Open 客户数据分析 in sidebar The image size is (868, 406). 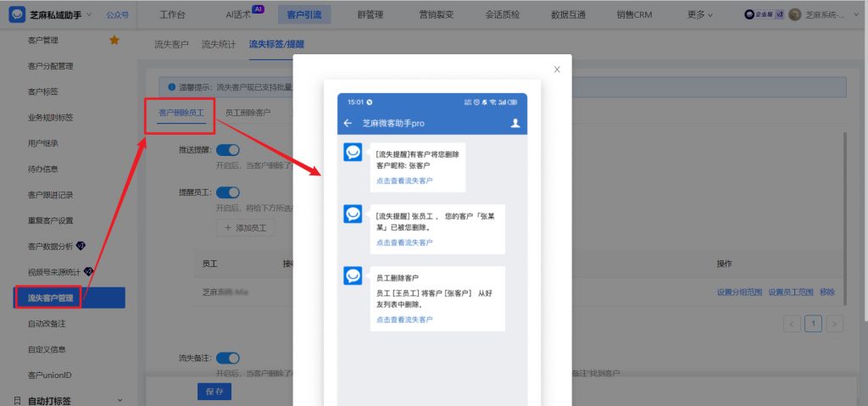[x=50, y=247]
